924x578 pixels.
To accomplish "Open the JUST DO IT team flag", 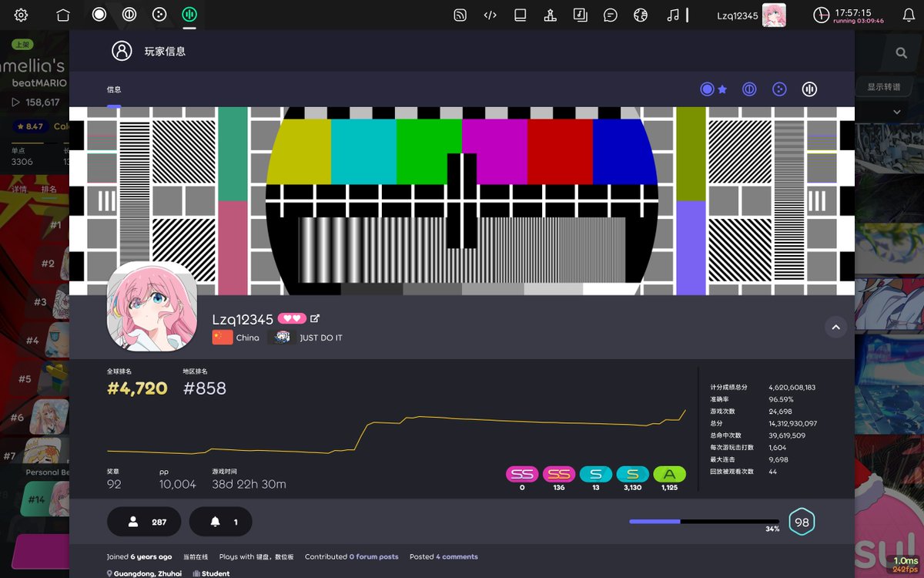I will tap(283, 338).
